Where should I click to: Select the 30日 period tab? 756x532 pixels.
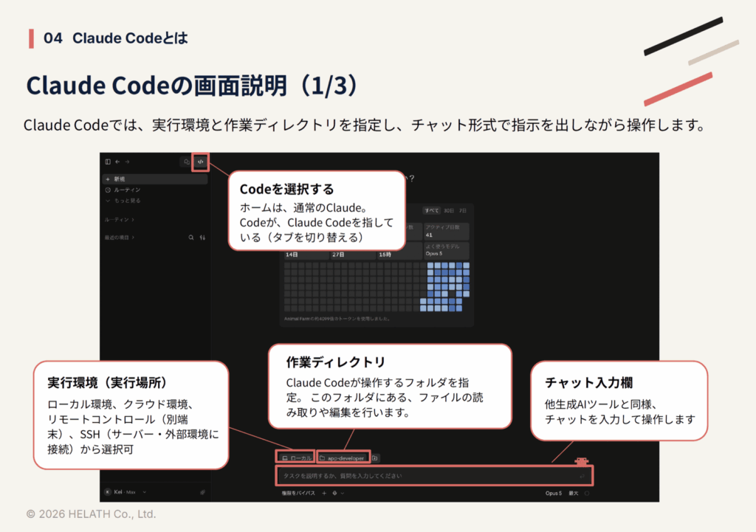pyautogui.click(x=449, y=210)
